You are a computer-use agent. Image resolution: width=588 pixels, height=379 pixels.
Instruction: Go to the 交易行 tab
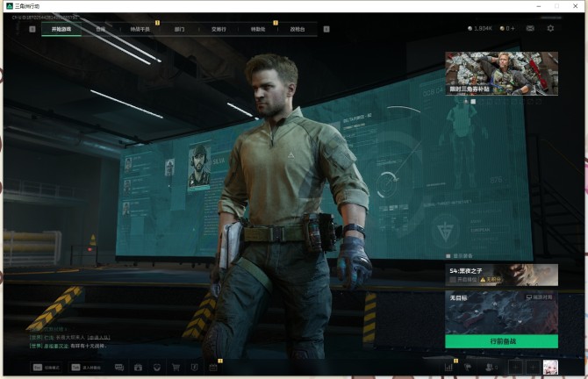tap(219, 29)
